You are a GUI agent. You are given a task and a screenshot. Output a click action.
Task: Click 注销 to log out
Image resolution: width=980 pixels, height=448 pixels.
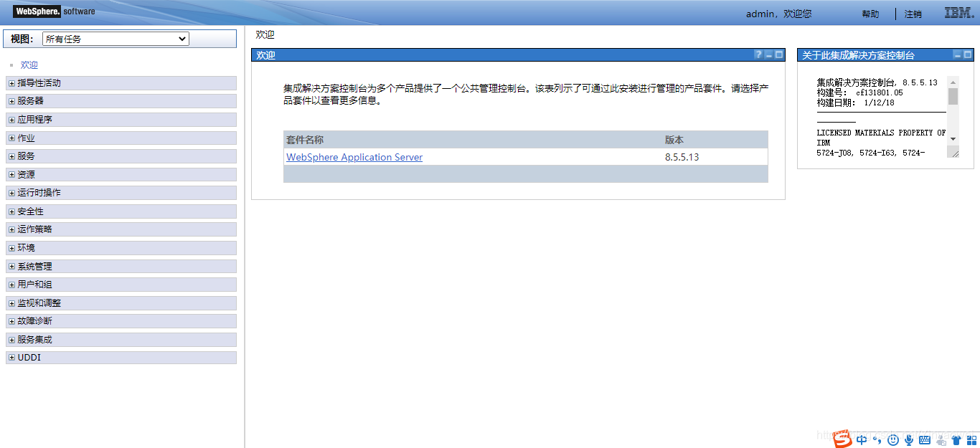coord(913,14)
